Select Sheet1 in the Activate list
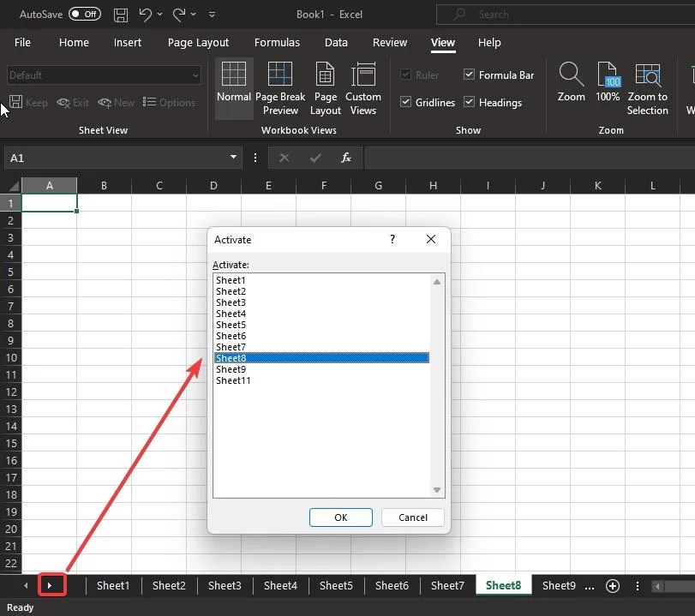The image size is (695, 616). (321, 280)
